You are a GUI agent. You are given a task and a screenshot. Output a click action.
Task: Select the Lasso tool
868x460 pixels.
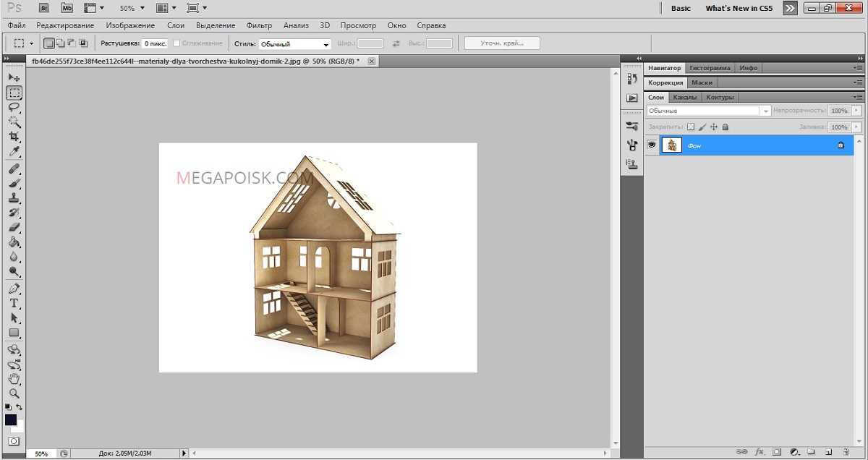14,107
